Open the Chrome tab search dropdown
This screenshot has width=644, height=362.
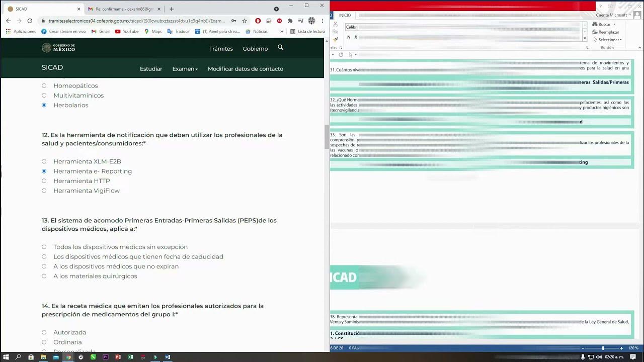[x=276, y=9]
